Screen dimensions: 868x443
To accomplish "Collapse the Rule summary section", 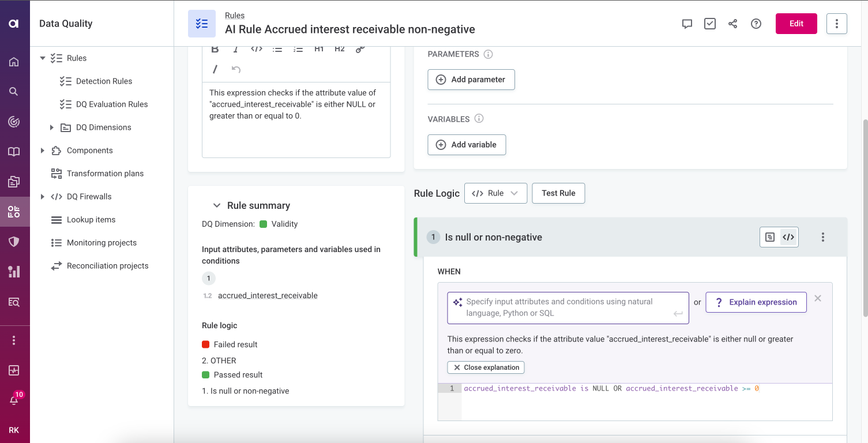I will pyautogui.click(x=217, y=205).
